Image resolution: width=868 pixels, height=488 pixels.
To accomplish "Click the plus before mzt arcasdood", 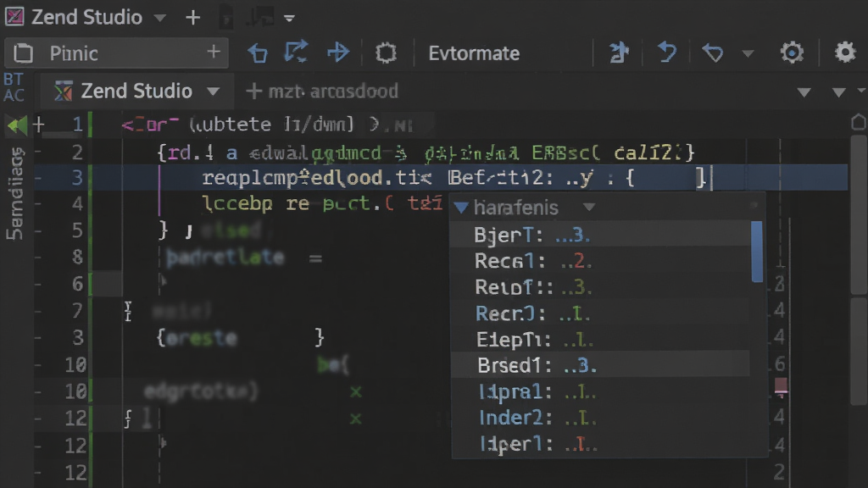I will [x=253, y=91].
